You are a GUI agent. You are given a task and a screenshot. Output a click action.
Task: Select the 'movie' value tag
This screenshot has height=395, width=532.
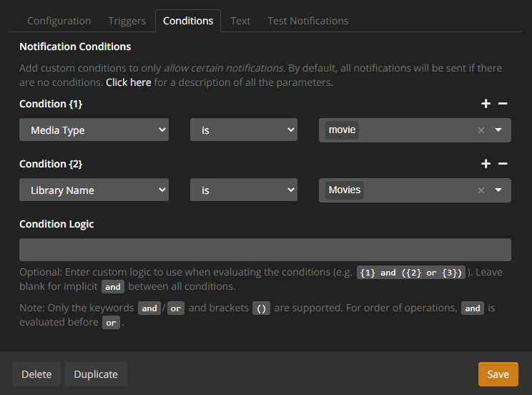click(x=342, y=130)
